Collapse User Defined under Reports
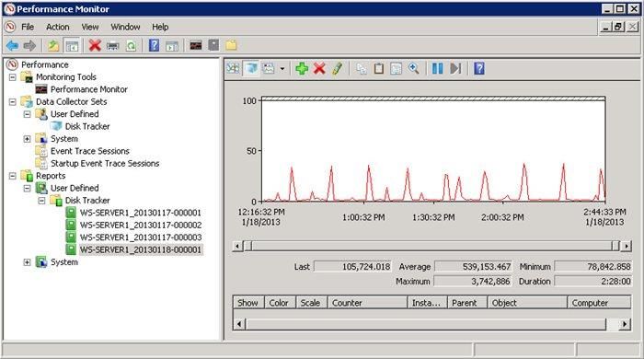 27,188
